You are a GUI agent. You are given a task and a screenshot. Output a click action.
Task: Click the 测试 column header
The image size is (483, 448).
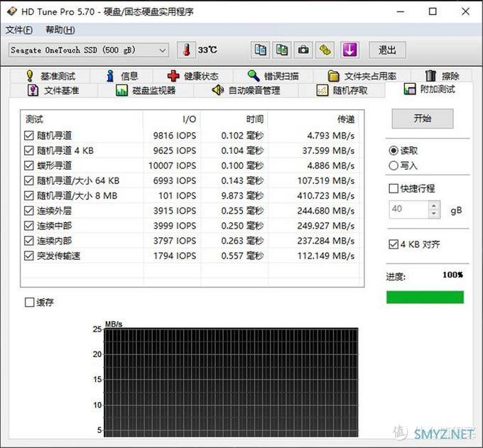click(x=82, y=119)
